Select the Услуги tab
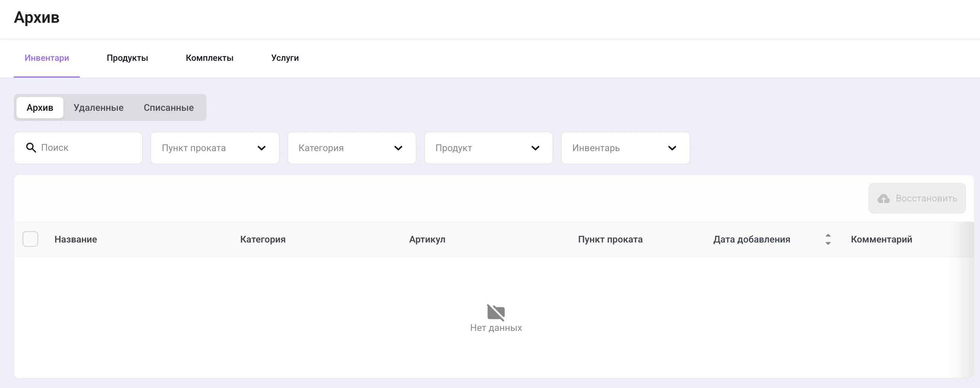Viewport: 980px width, 388px height. (285, 58)
